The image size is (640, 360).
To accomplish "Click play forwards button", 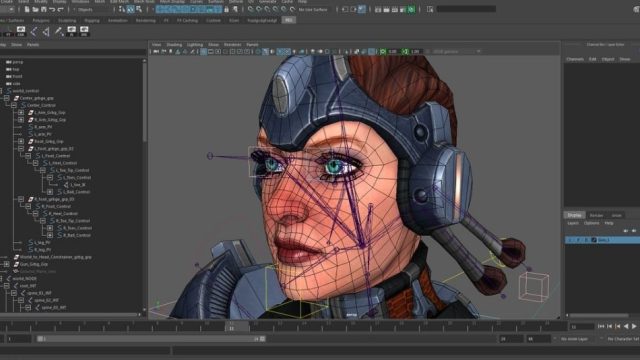I will click(x=634, y=326).
